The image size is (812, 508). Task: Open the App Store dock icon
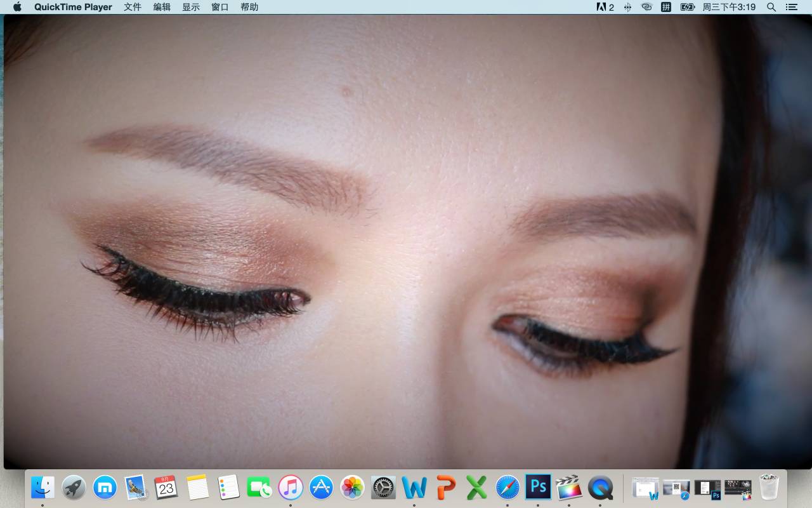[x=322, y=488]
